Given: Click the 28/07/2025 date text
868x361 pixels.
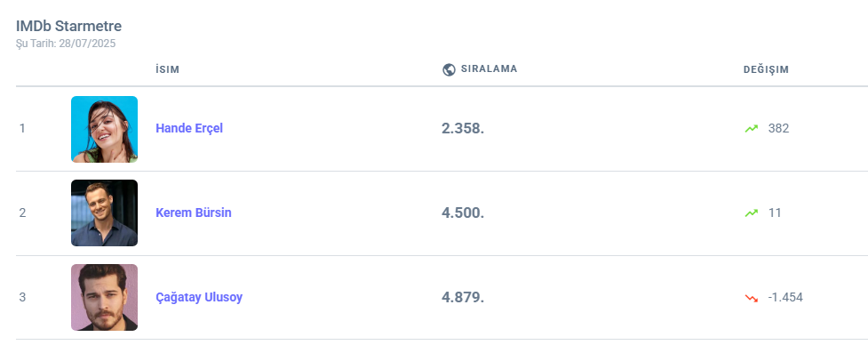Looking at the screenshot, I should pyautogui.click(x=87, y=43).
